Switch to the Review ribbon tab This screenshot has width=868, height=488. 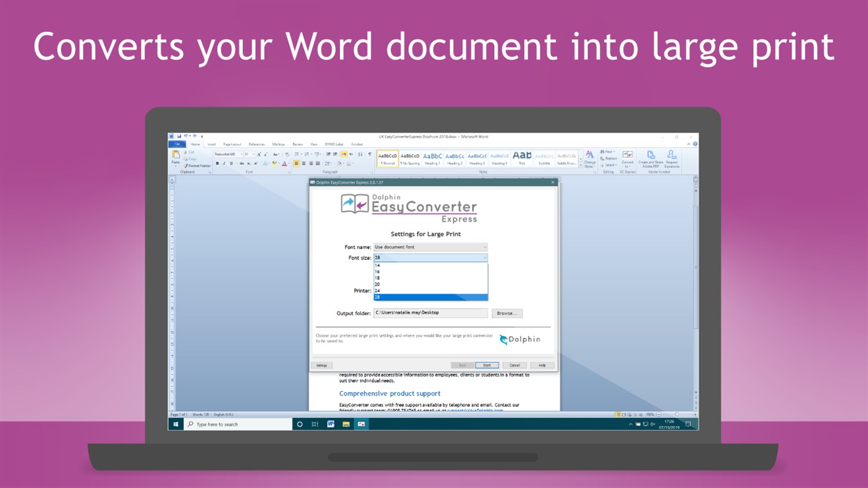tap(298, 144)
